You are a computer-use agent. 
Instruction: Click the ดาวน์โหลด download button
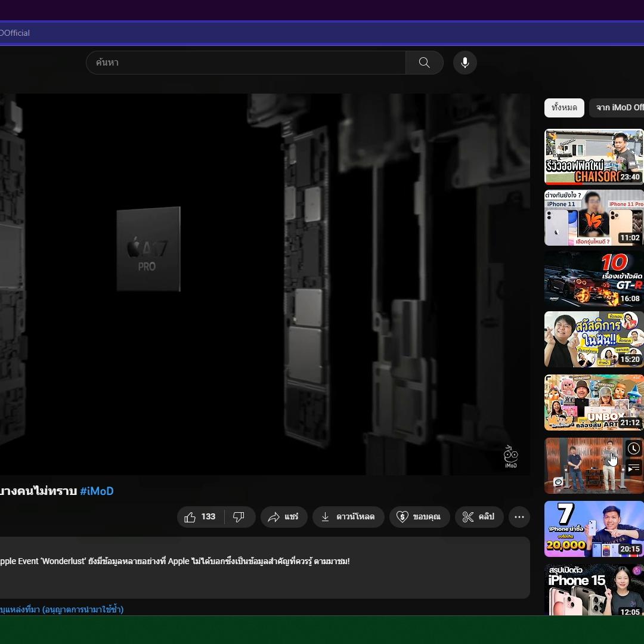[x=348, y=516]
